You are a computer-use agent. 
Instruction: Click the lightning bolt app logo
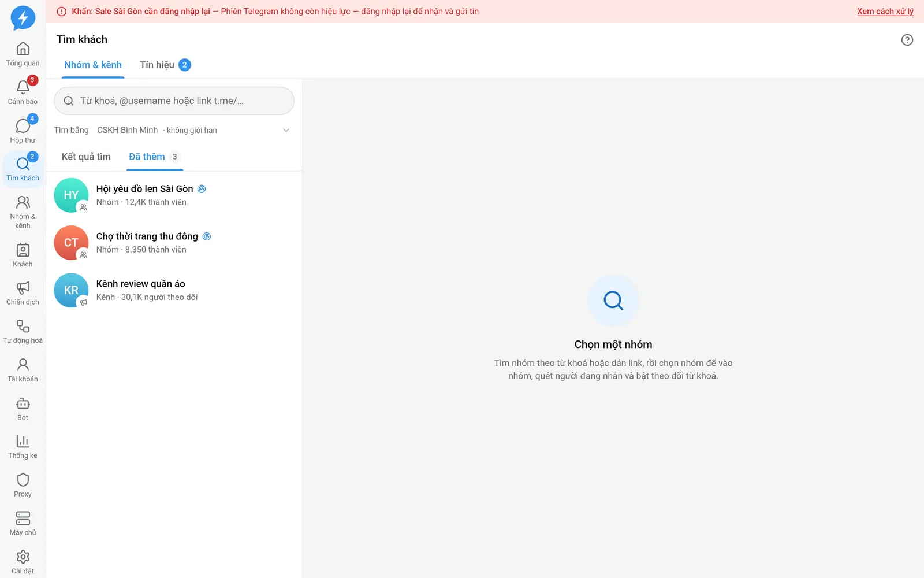pyautogui.click(x=23, y=18)
